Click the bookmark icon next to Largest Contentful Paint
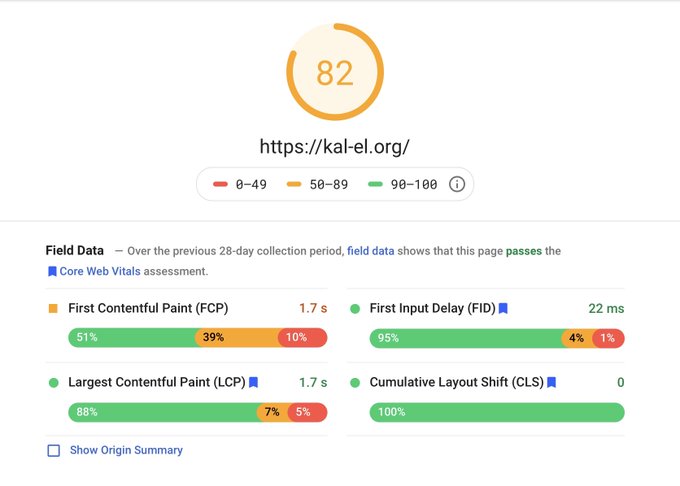This screenshot has height=486, width=680. [253, 382]
